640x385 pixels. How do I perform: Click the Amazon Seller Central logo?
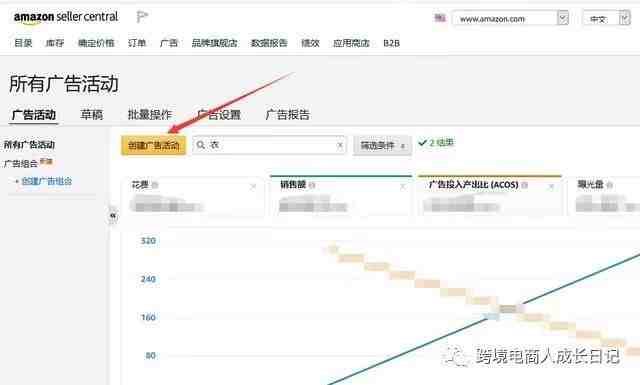click(x=66, y=18)
